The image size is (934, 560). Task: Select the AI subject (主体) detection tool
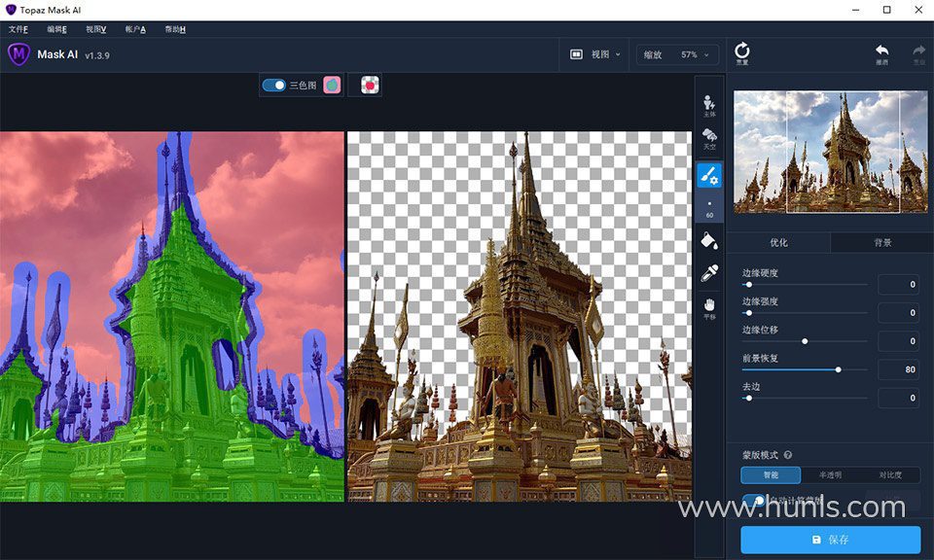click(709, 105)
